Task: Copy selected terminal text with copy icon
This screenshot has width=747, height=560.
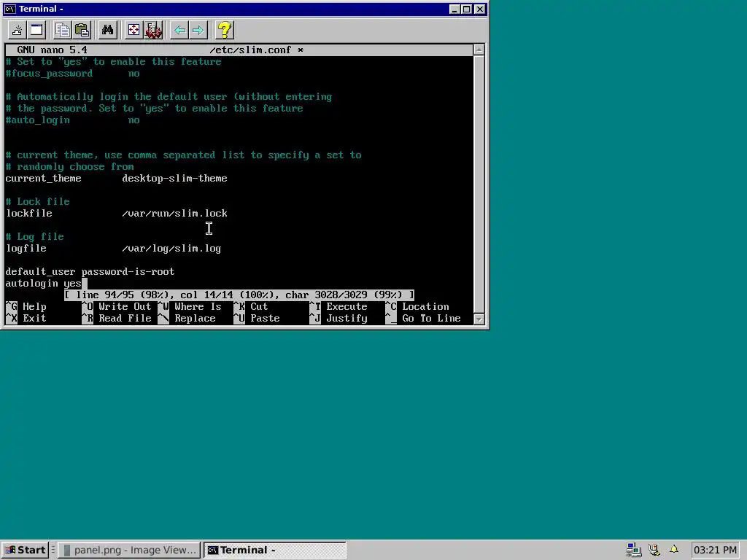Action: [x=63, y=31]
